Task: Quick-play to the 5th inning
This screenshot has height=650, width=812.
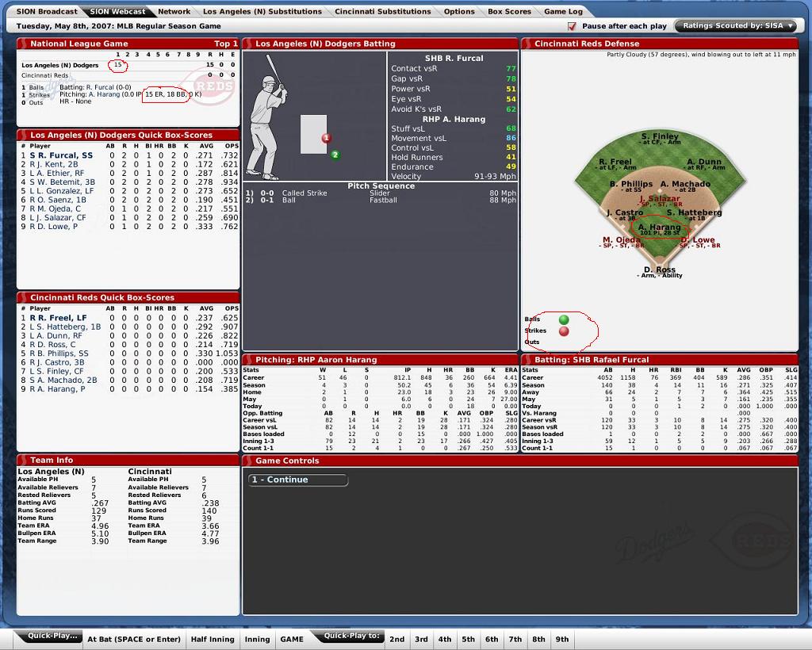Action: [x=468, y=639]
